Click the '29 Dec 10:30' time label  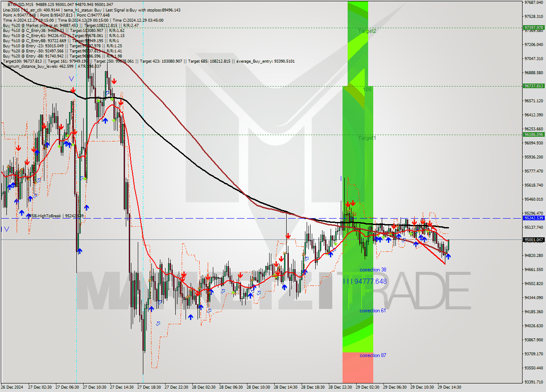422,387
